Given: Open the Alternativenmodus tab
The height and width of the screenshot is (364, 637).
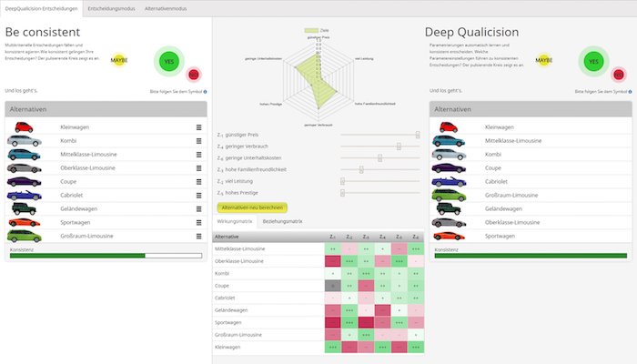Looking at the screenshot, I should tap(166, 8).
